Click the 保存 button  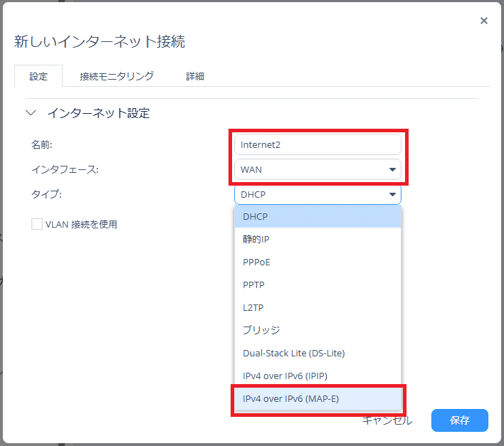[x=459, y=420]
